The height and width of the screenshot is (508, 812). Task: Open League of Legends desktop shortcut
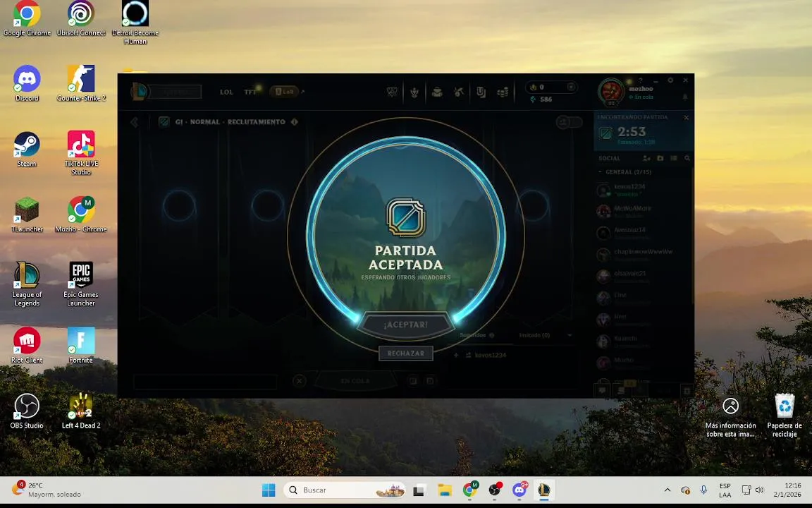(x=27, y=284)
